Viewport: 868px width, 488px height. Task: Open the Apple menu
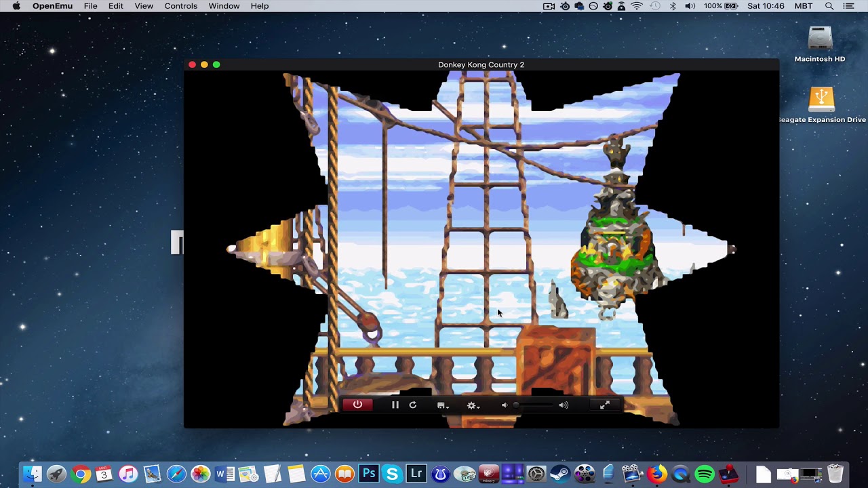16,6
